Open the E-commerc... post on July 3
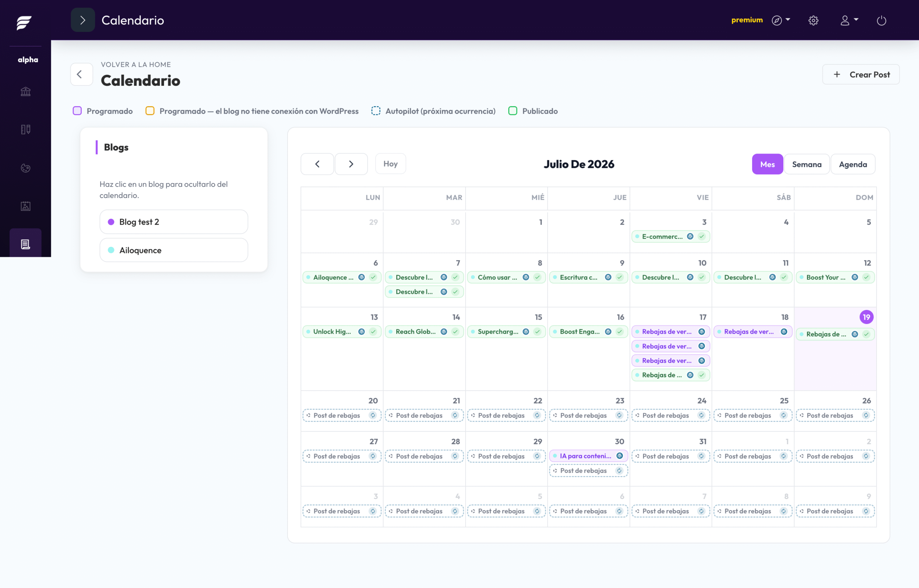 point(671,236)
